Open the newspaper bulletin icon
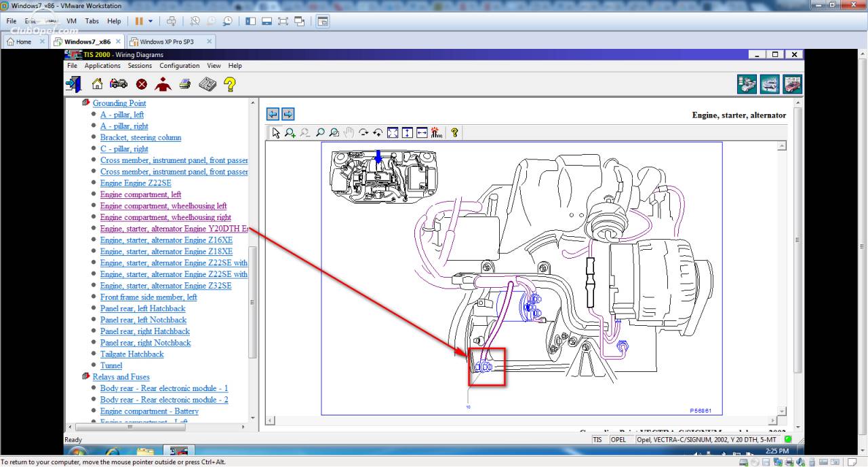Viewport: 868px width, 467px height. click(207, 84)
